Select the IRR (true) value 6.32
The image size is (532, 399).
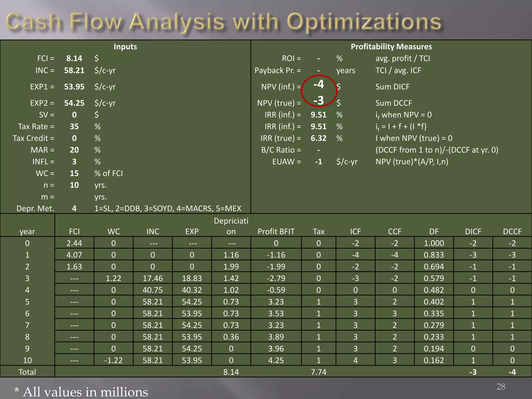coord(318,138)
